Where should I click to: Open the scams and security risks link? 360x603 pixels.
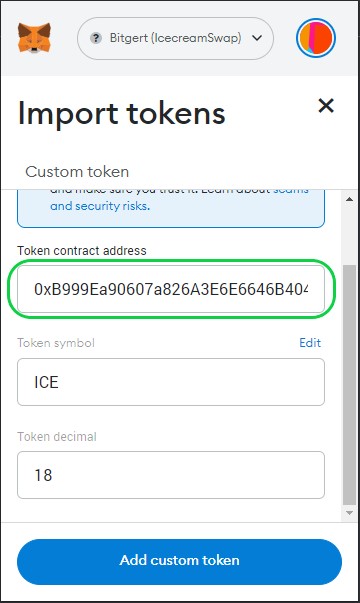pos(100,206)
